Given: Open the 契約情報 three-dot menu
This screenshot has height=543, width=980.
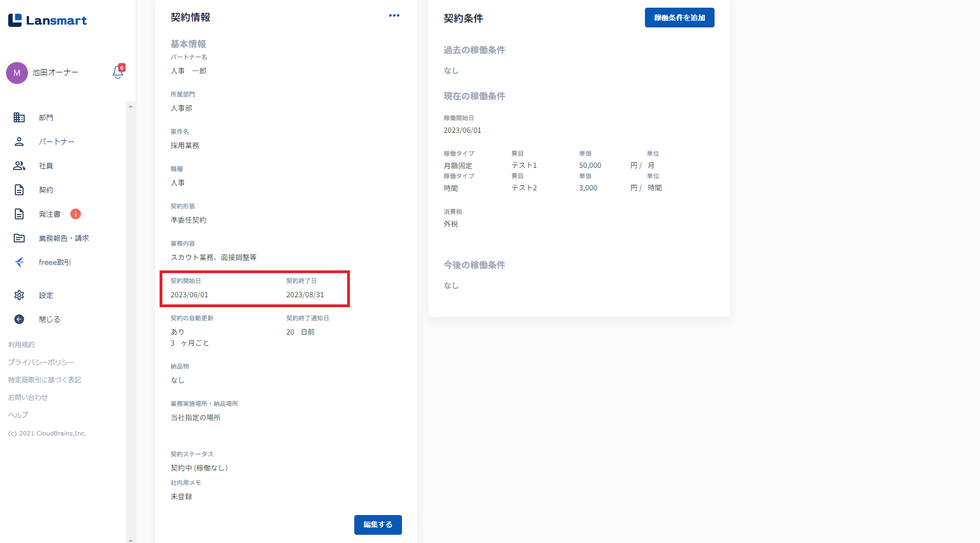Looking at the screenshot, I should 394,15.
